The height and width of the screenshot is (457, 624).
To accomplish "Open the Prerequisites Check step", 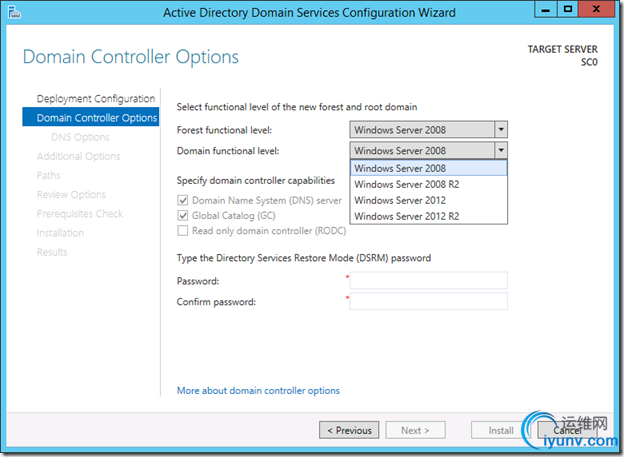I will coord(80,213).
